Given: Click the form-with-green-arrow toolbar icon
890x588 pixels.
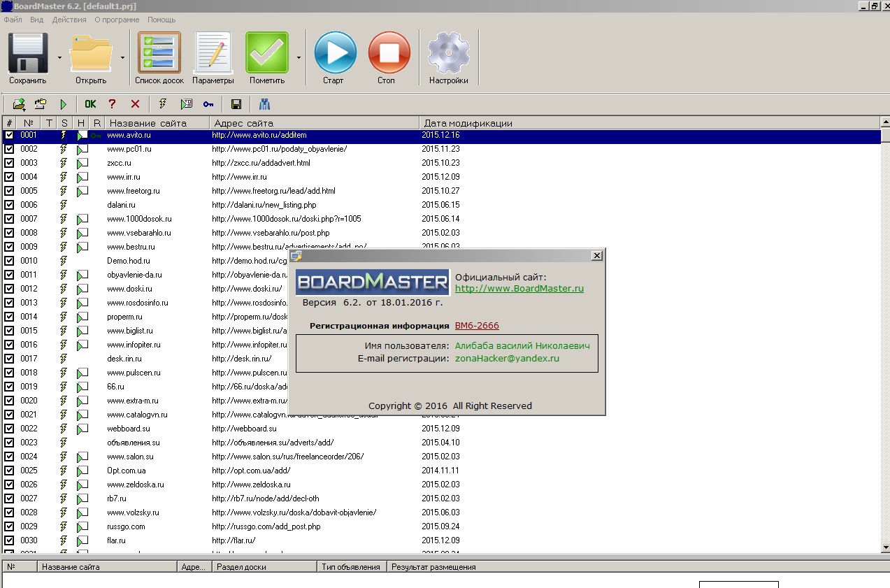Looking at the screenshot, I should 186,104.
